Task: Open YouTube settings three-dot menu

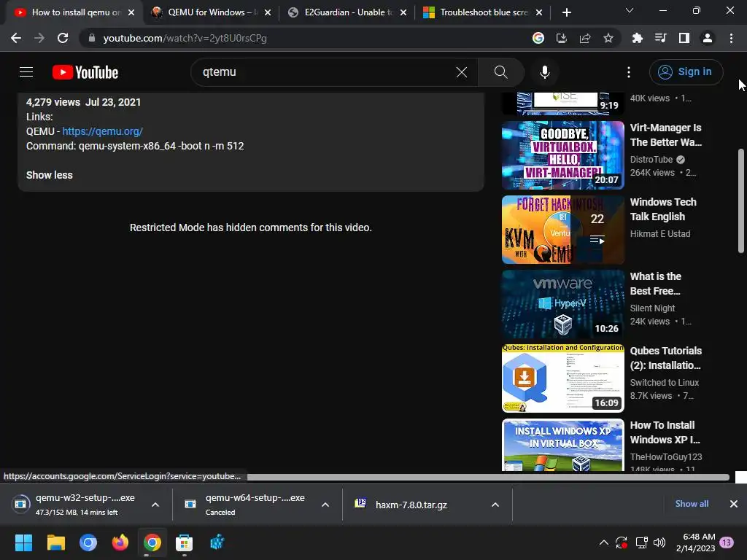Action: [x=629, y=72]
